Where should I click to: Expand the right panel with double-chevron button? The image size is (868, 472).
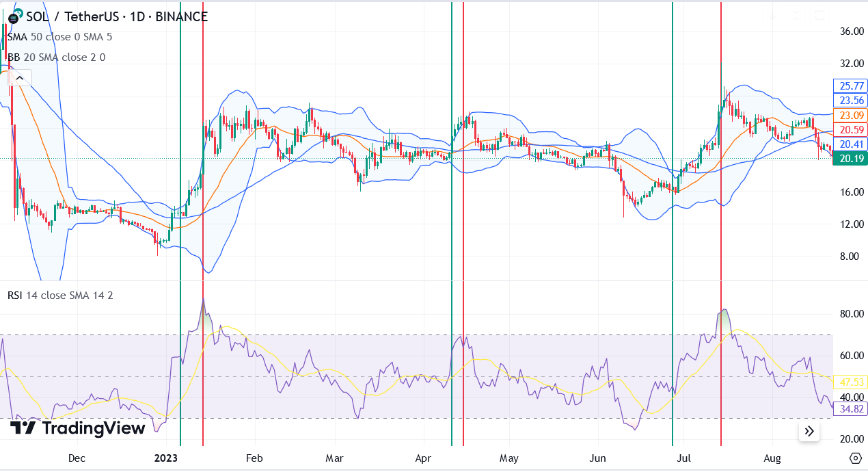[809, 431]
